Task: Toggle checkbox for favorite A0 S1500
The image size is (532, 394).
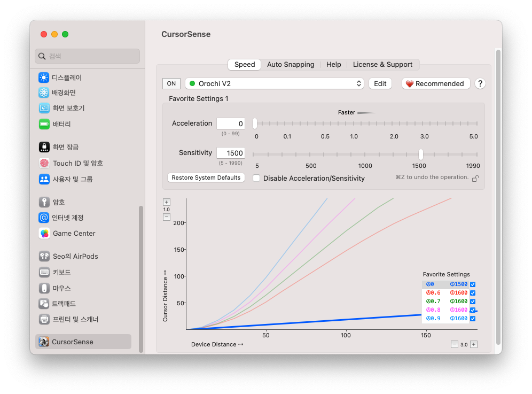Action: pyautogui.click(x=473, y=284)
